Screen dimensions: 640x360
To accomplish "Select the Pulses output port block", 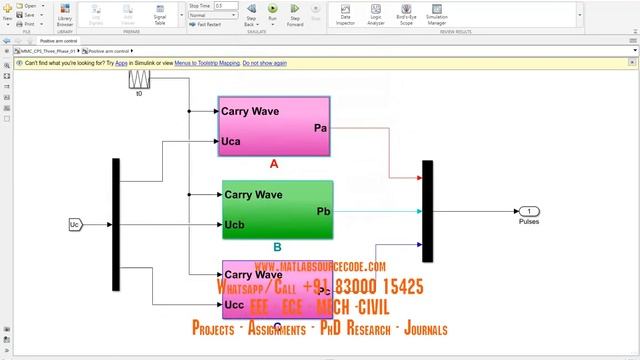I will [529, 211].
